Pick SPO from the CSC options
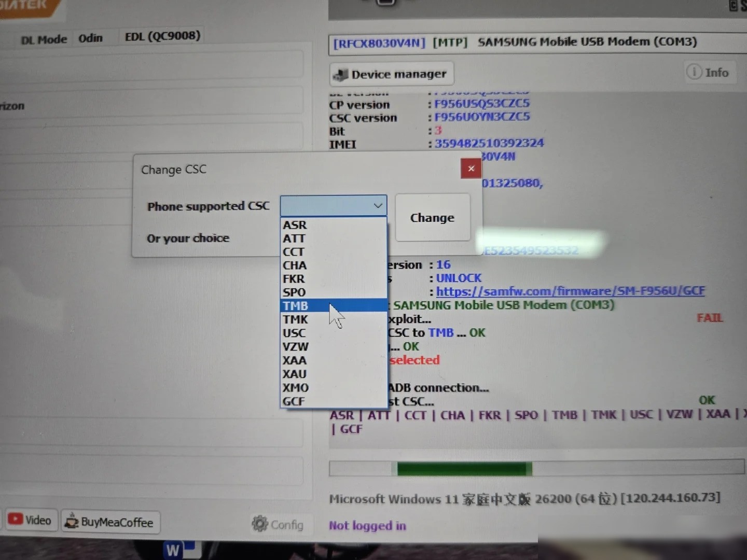The image size is (747, 560). (334, 292)
